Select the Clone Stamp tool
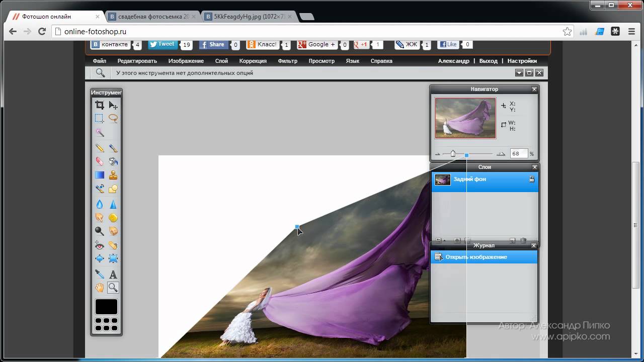The width and height of the screenshot is (644, 362). point(113,175)
